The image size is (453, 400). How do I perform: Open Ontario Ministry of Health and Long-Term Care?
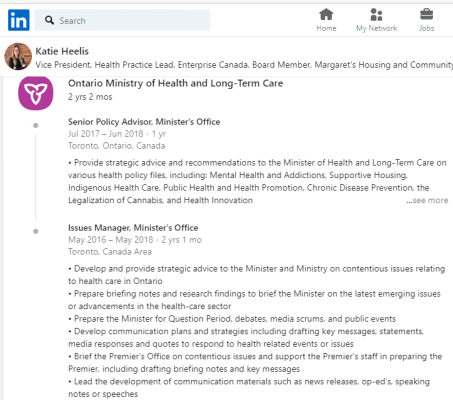click(x=175, y=83)
